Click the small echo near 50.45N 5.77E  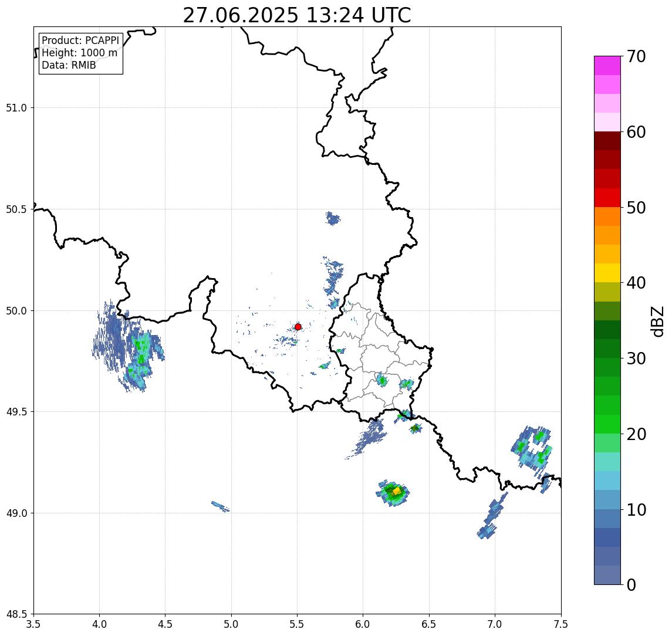point(333,219)
